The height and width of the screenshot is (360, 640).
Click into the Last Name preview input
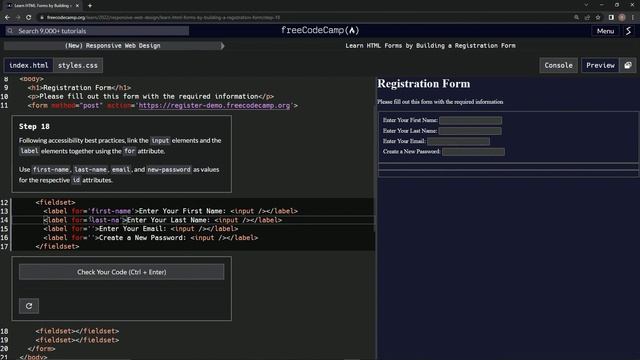click(x=470, y=131)
